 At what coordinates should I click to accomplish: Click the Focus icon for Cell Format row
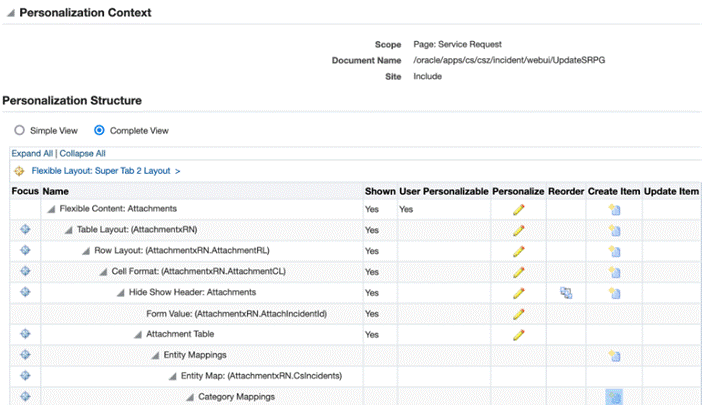point(26,272)
